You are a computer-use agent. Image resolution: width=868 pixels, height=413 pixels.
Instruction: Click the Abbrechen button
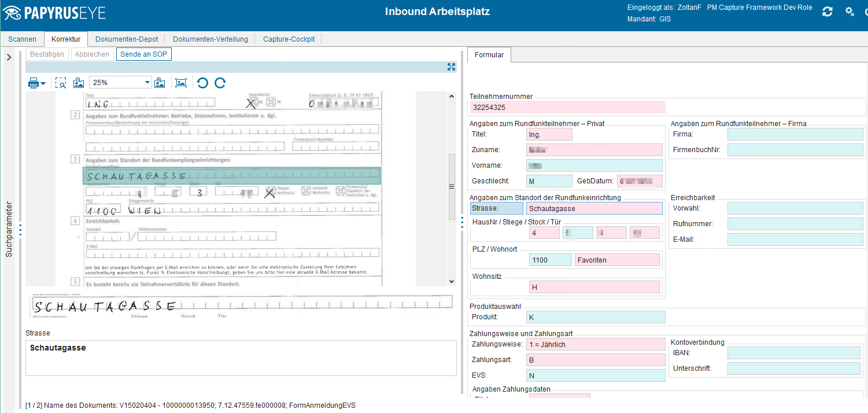point(92,54)
